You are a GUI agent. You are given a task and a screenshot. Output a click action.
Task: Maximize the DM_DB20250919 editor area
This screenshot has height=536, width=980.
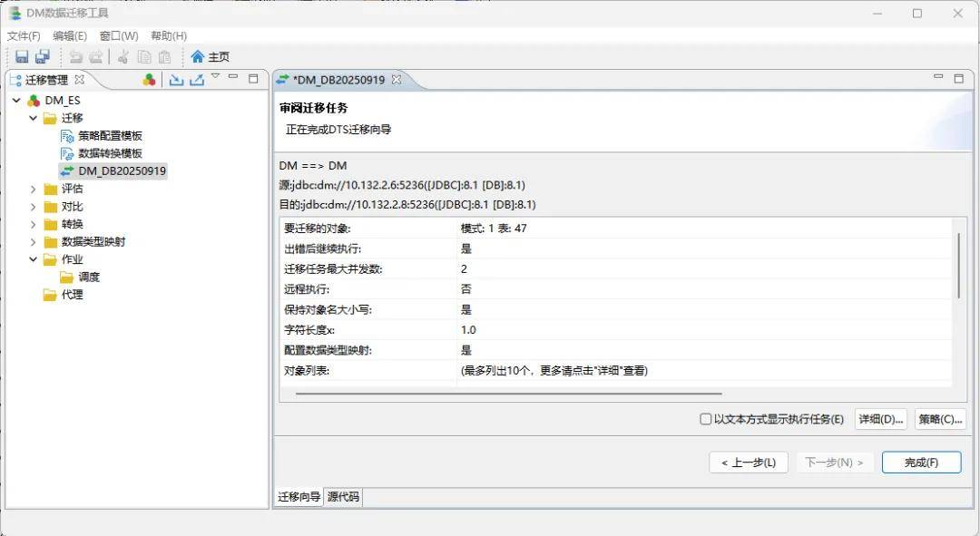pyautogui.click(x=959, y=78)
